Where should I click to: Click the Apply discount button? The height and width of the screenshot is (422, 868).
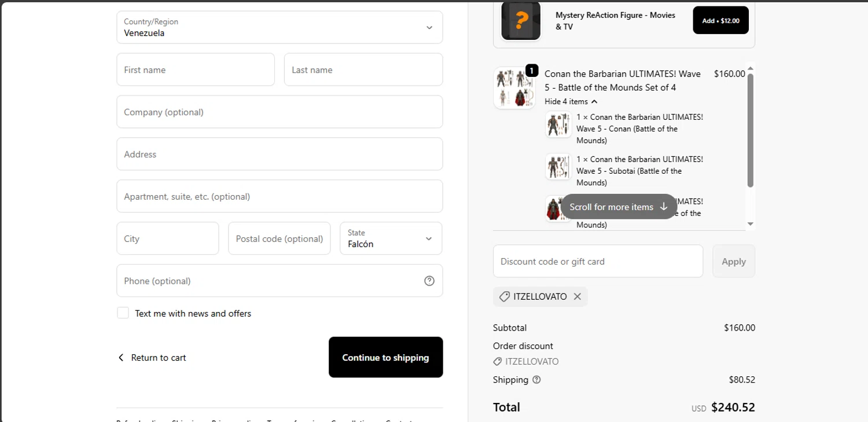pyautogui.click(x=734, y=261)
